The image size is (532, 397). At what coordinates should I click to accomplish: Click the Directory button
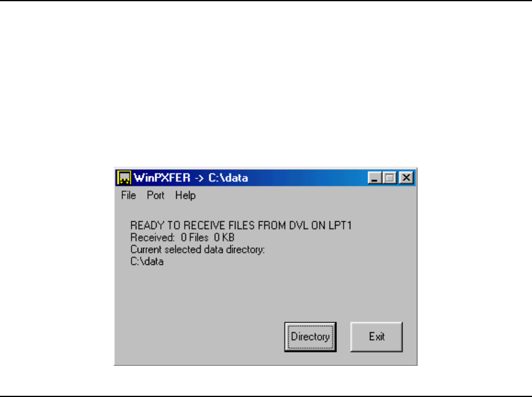click(x=311, y=337)
